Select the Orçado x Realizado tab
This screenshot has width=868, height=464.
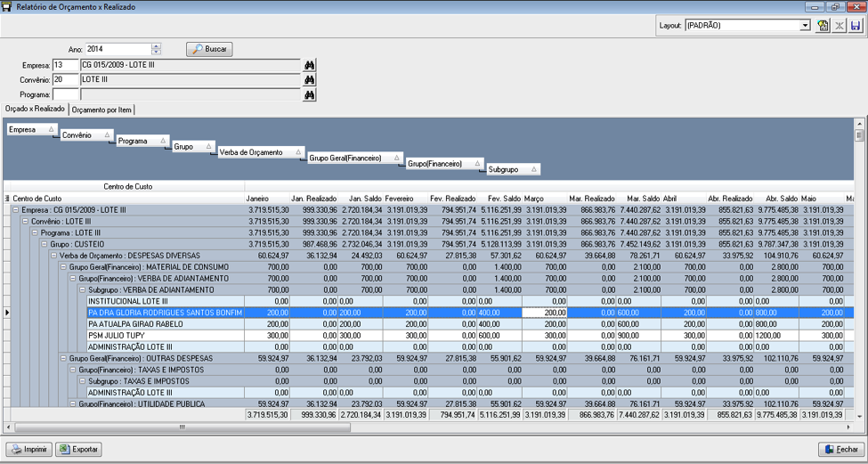(35, 109)
